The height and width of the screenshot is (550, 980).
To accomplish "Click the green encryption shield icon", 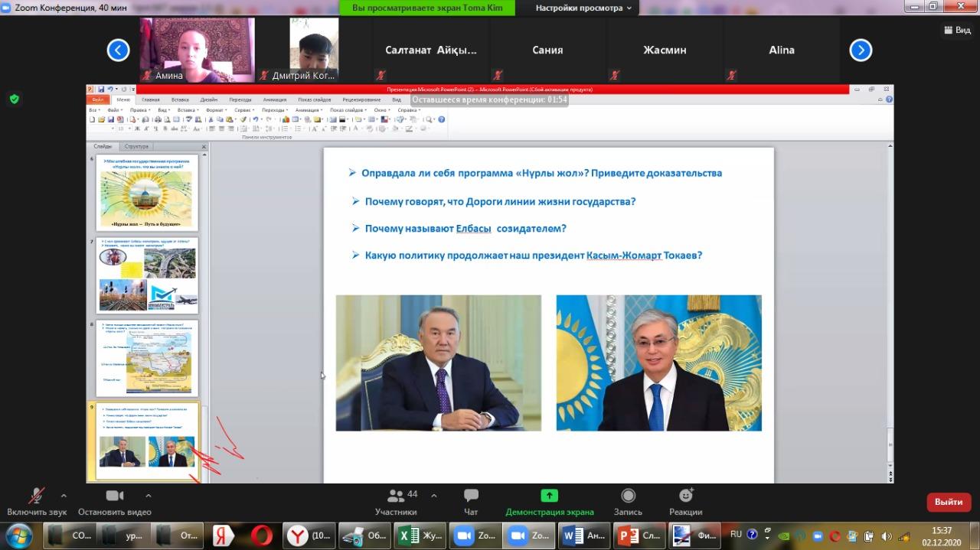I will click(x=14, y=99).
